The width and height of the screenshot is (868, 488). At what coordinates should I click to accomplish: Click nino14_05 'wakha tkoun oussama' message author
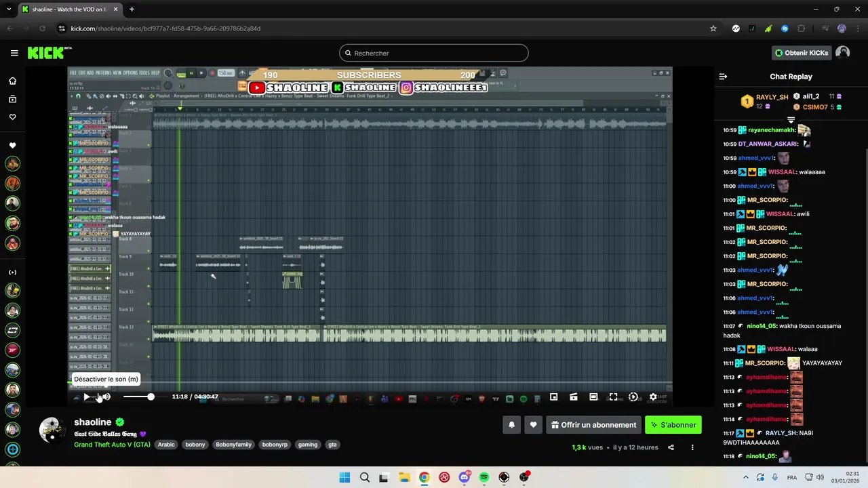(761, 326)
